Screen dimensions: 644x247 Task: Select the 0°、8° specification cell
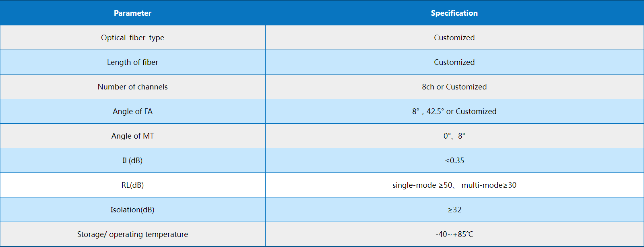454,136
